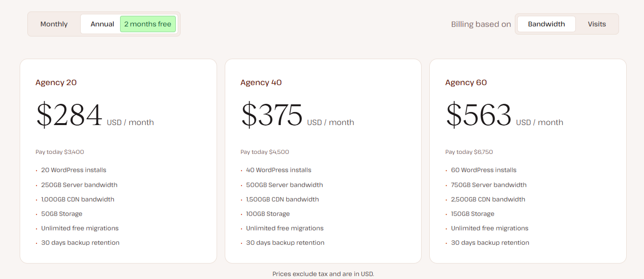
Task: Click the Agency 40 plan title
Action: 261,83
